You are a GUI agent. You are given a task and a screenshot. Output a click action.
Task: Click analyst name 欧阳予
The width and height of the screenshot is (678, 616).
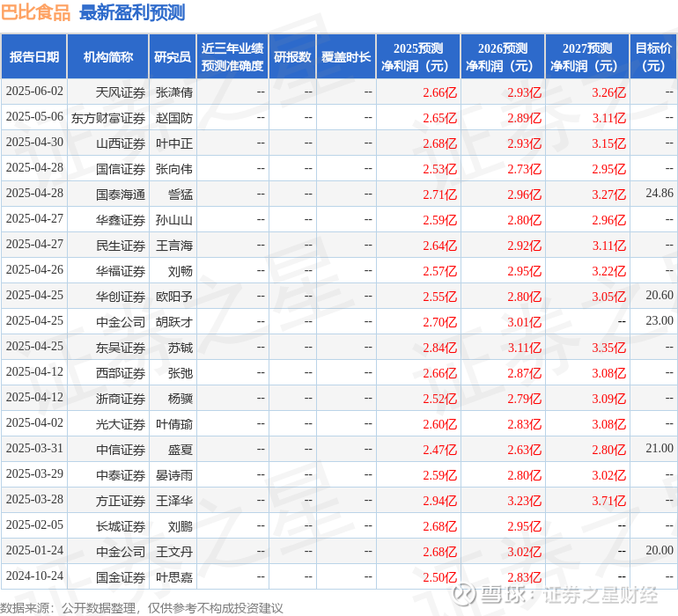pos(173,297)
